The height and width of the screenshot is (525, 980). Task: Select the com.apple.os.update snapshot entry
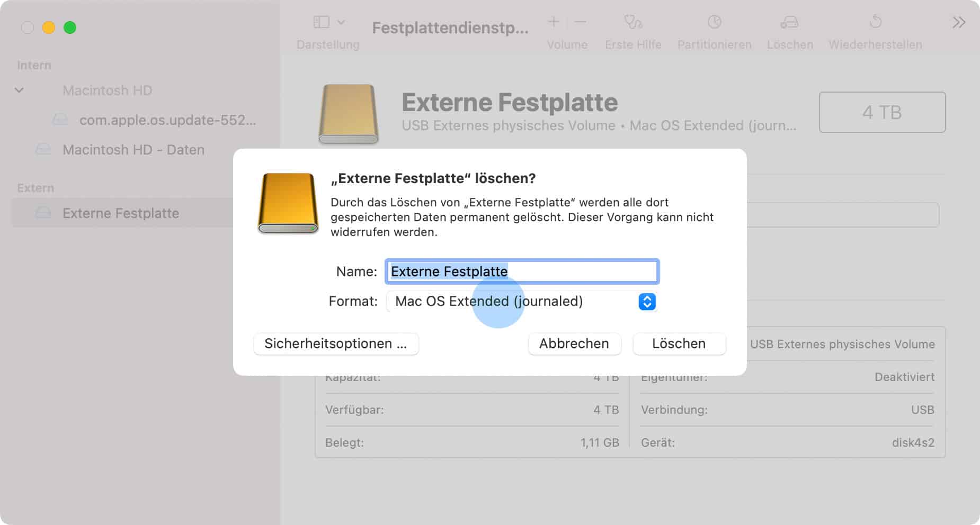tap(167, 120)
